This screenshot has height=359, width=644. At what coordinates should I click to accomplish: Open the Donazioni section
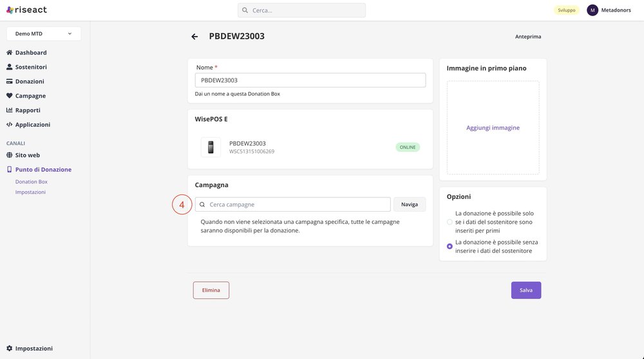tap(30, 82)
